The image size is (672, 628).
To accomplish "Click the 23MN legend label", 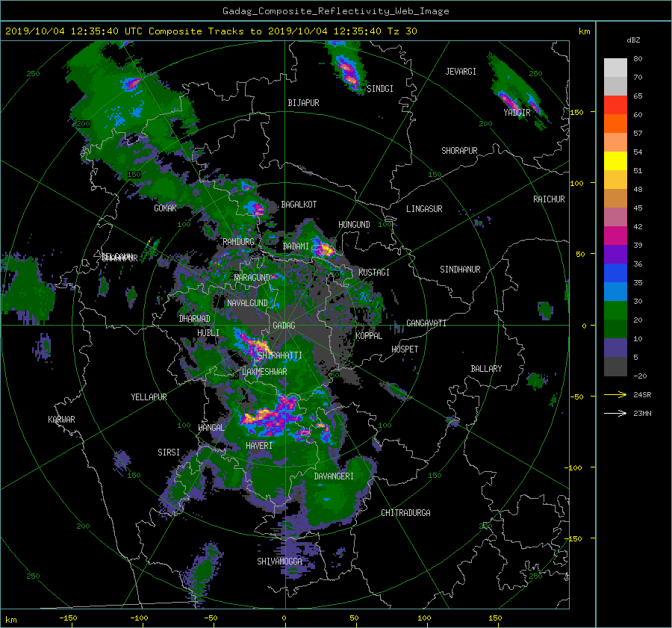I will point(642,414).
